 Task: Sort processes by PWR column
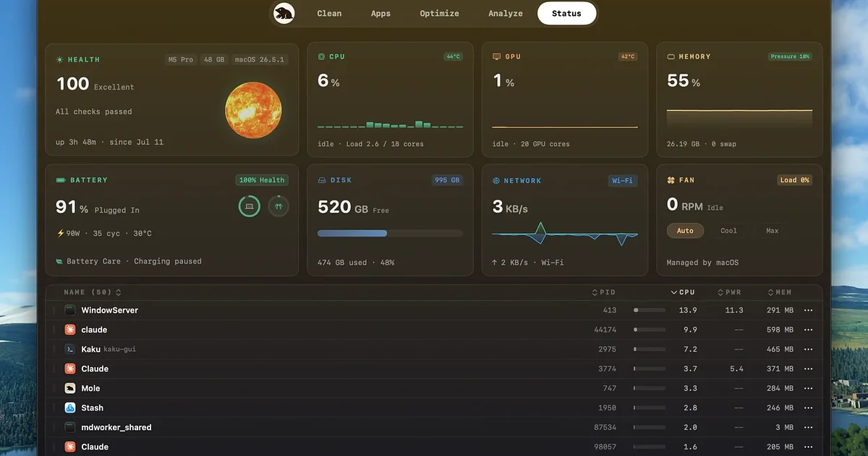pos(730,292)
